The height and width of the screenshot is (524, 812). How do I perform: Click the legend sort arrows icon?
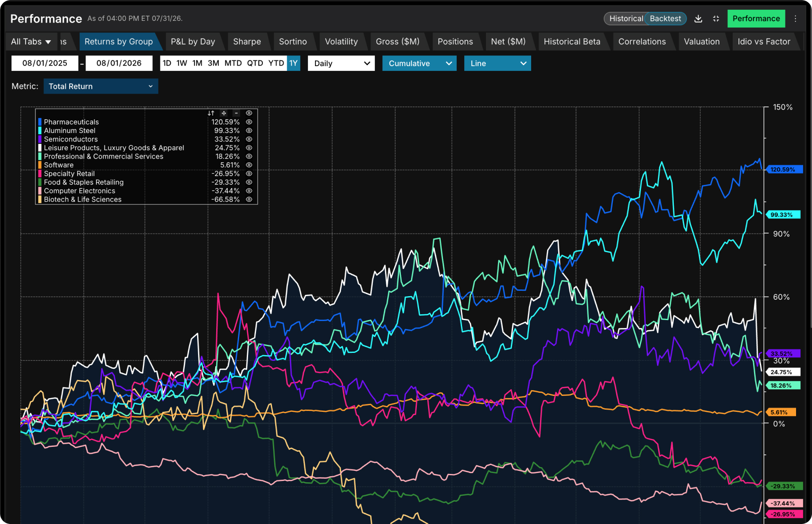point(211,113)
